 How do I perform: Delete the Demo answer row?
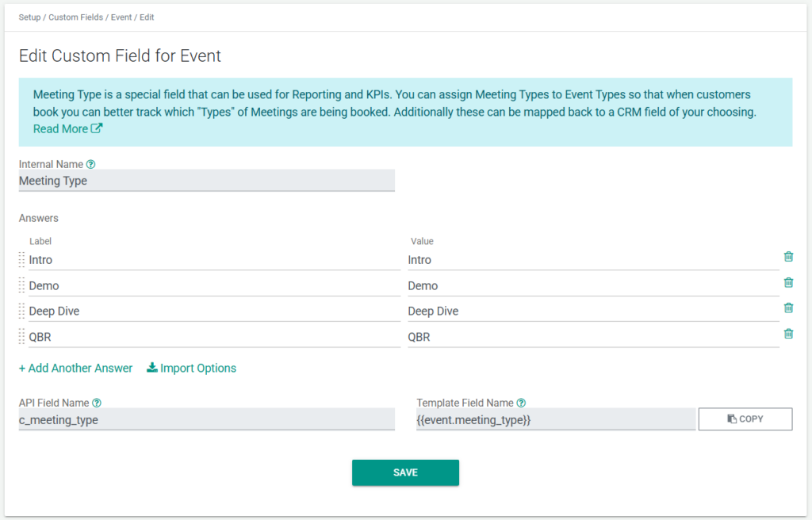click(788, 282)
